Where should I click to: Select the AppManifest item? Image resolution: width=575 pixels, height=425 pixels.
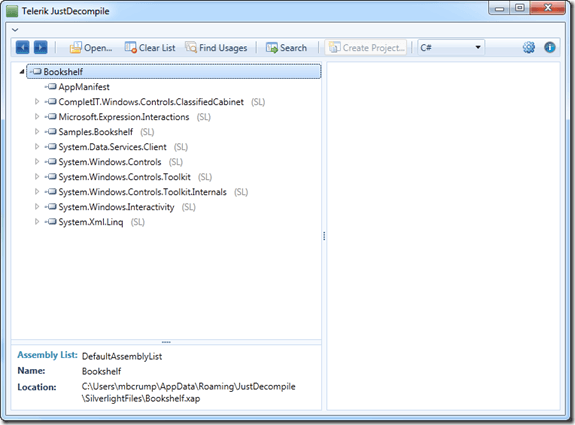pyautogui.click(x=84, y=87)
